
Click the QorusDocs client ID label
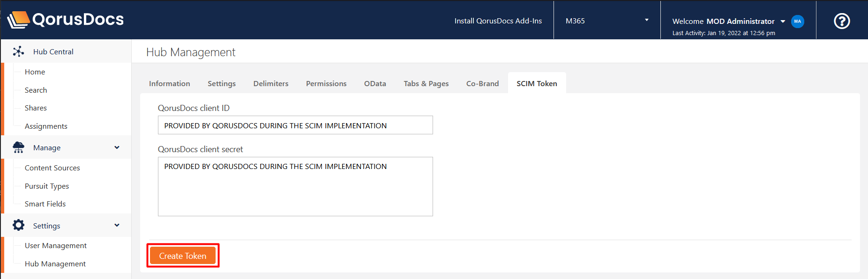coord(194,108)
